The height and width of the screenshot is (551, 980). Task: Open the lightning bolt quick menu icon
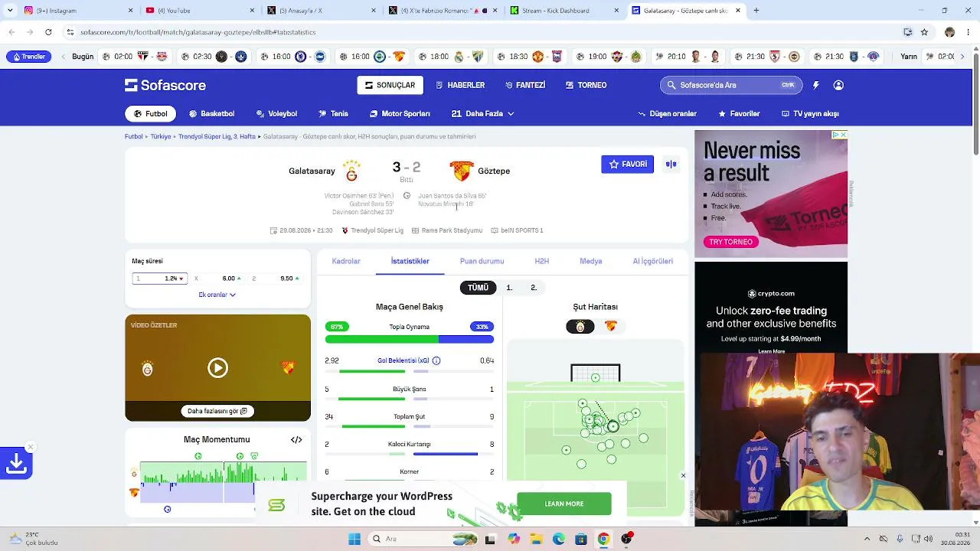816,85
